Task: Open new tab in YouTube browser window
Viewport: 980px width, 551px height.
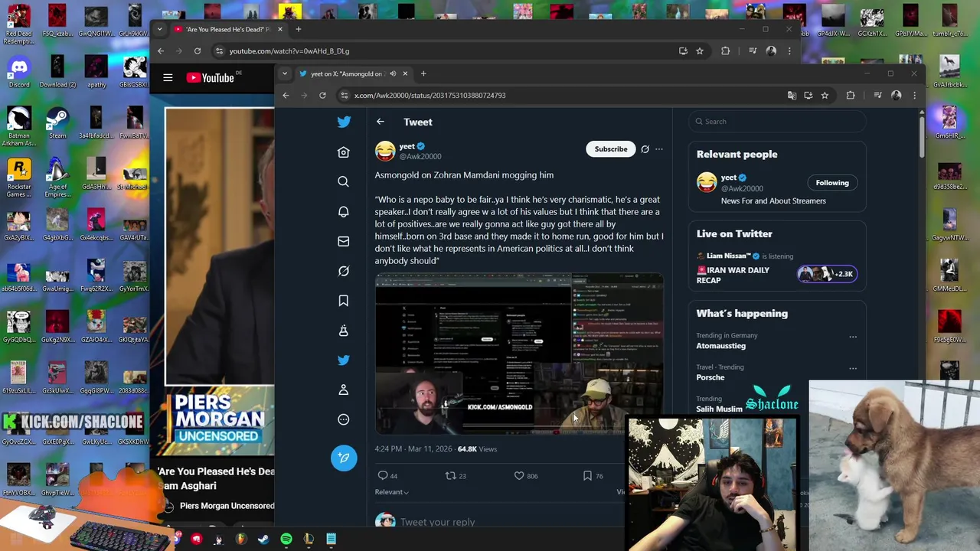Action: (x=299, y=29)
